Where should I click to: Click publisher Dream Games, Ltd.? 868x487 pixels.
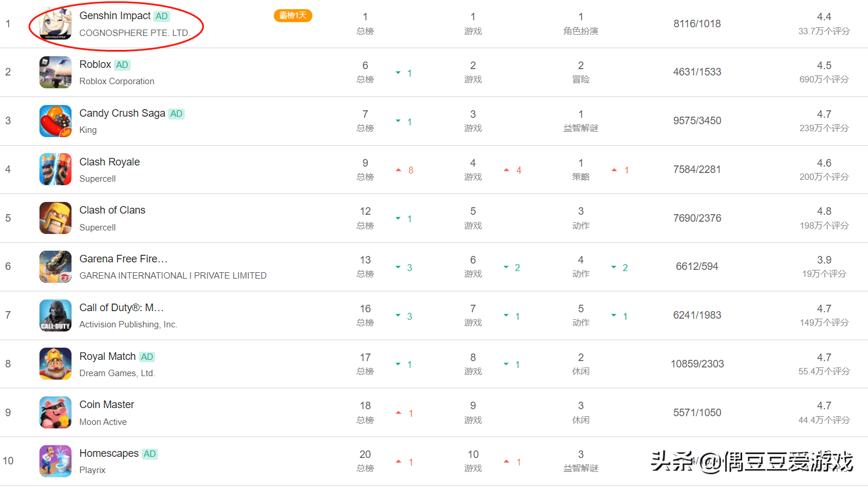click(117, 373)
